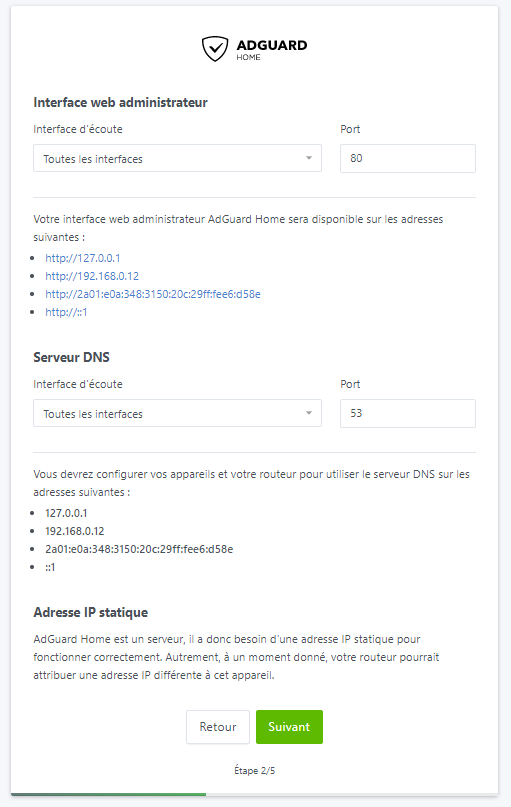Image resolution: width=511 pixels, height=807 pixels.
Task: Open the http://::1 link
Action: [x=66, y=312]
